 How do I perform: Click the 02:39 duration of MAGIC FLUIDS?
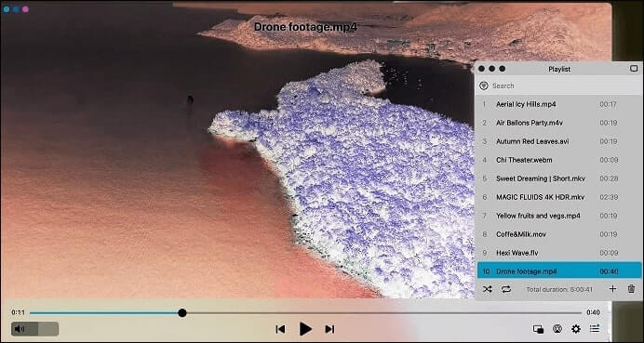[x=609, y=197]
